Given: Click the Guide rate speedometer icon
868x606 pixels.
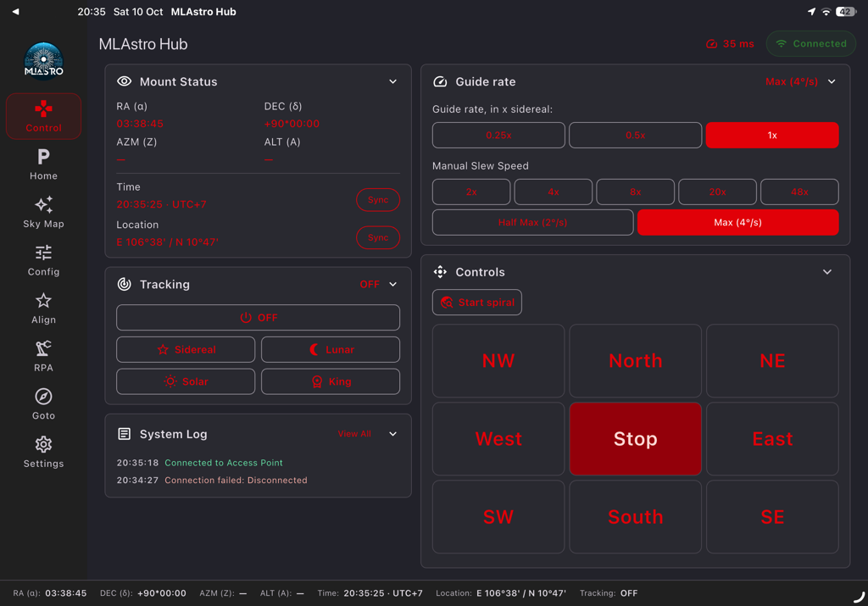Looking at the screenshot, I should coord(440,81).
